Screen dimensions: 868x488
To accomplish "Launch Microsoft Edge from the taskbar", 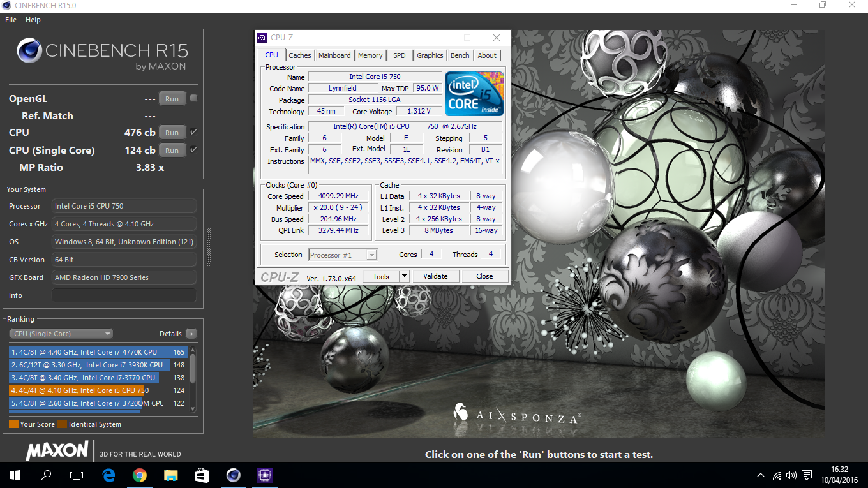I will [108, 475].
